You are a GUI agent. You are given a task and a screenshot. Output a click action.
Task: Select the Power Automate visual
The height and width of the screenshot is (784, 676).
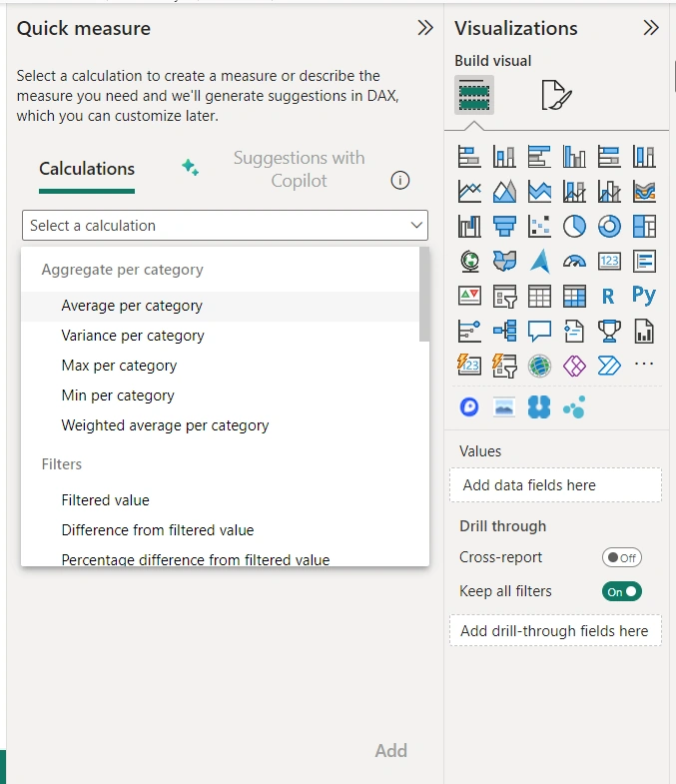point(609,366)
